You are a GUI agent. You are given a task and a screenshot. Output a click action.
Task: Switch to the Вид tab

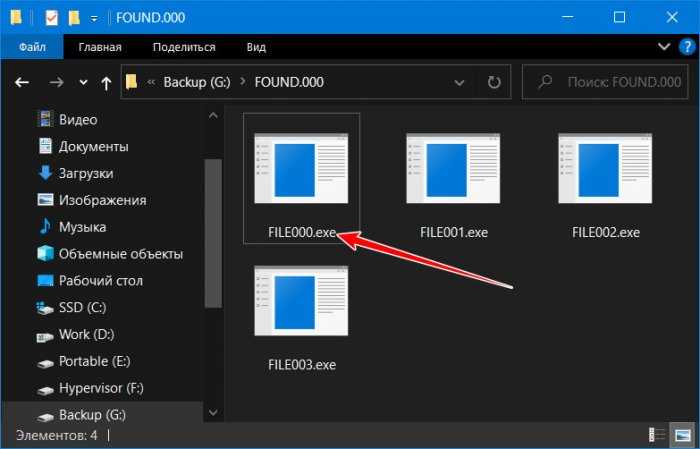pos(256,47)
